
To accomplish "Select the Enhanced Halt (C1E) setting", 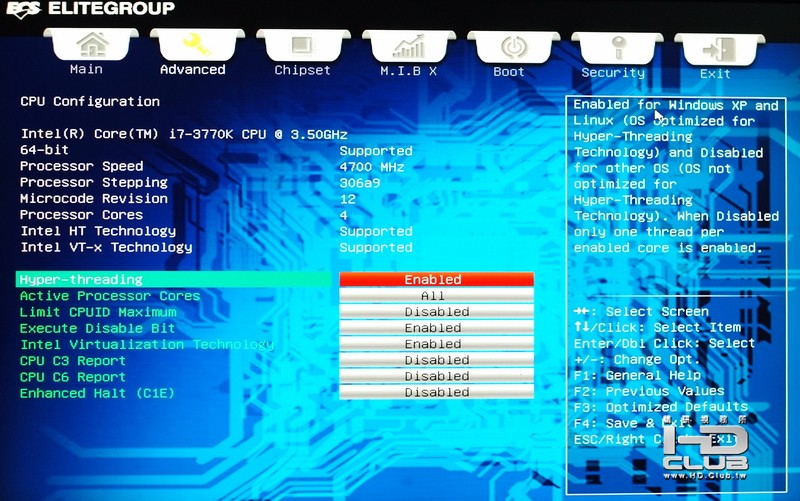I will [x=97, y=393].
